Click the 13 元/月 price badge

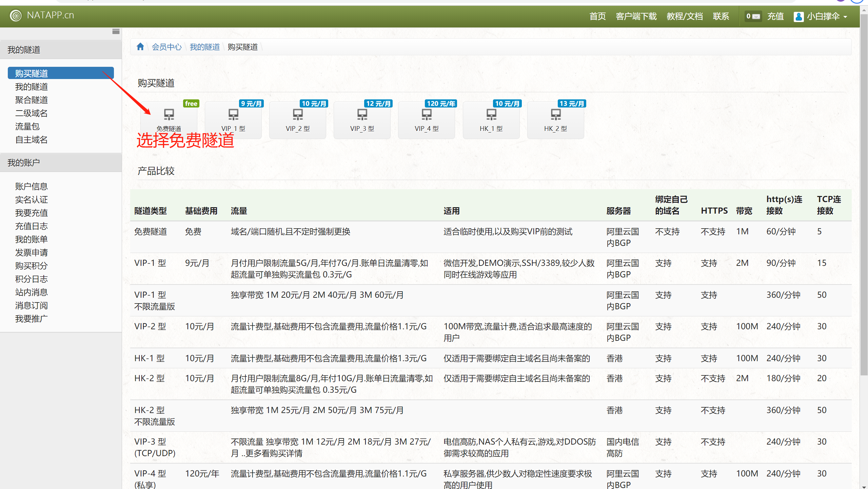(572, 103)
